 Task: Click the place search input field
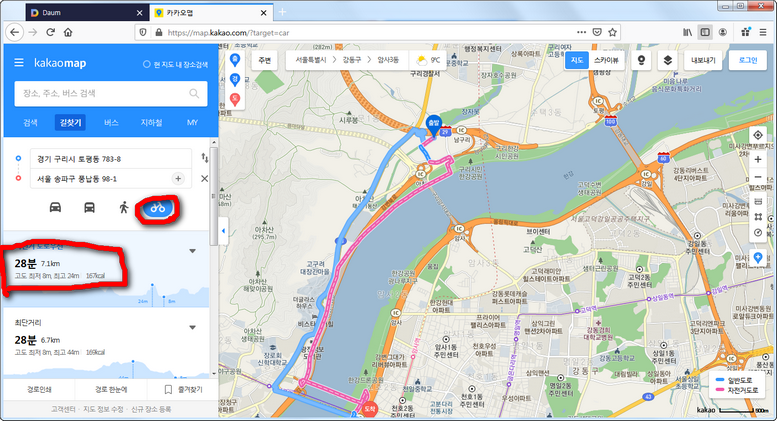click(111, 94)
